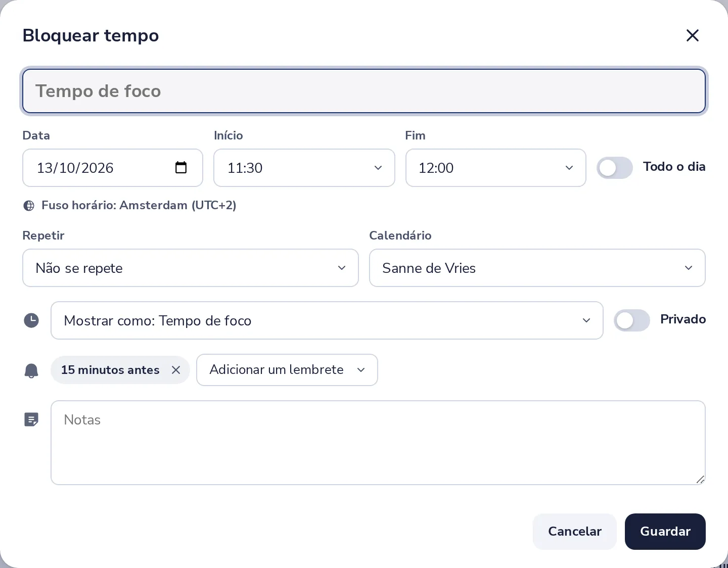The height and width of the screenshot is (568, 728).
Task: Expand the Mostrar como dropdown
Action: 327,320
